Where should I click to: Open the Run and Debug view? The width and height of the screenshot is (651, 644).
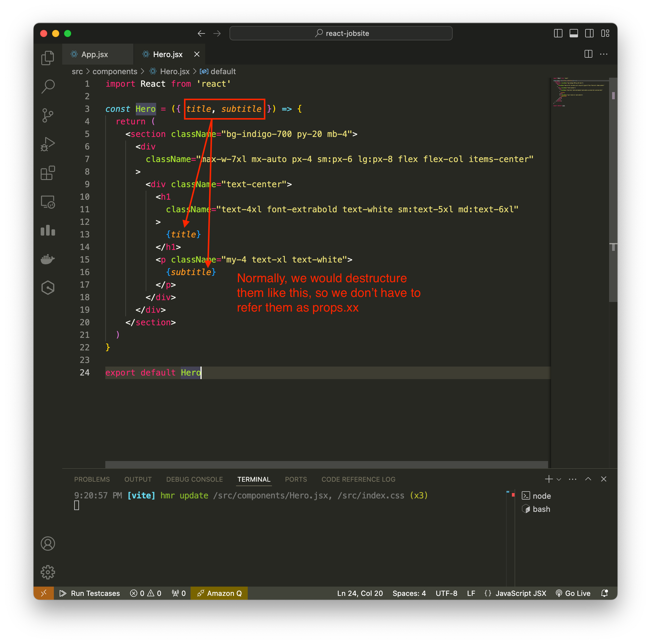point(48,144)
